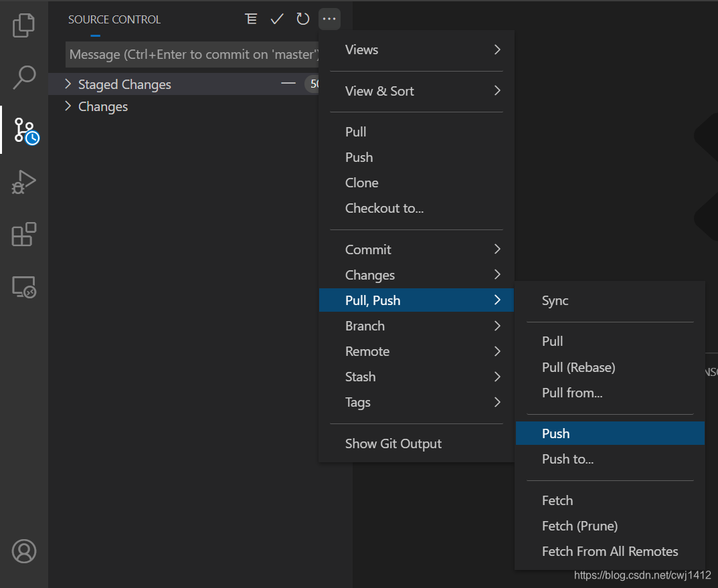Open the Remote Explorer icon

[24, 286]
